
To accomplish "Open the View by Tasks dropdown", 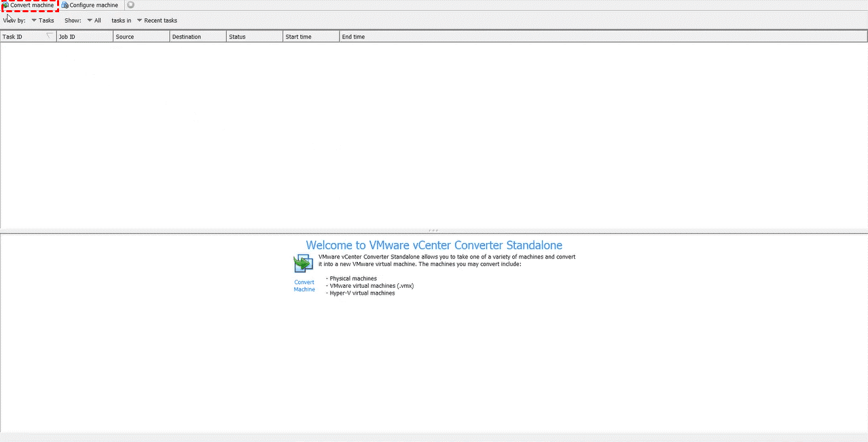I will coord(43,20).
